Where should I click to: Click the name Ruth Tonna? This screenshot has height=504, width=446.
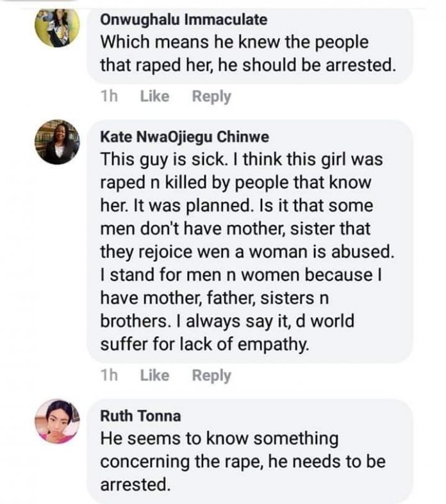click(x=140, y=416)
